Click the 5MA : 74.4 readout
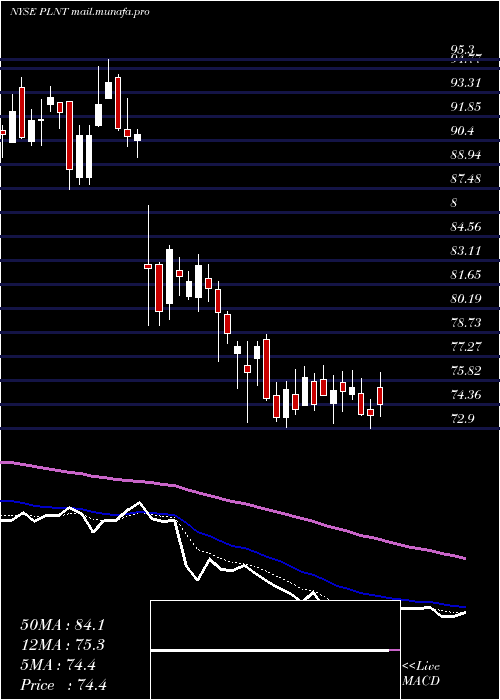The width and height of the screenshot is (500, 700). coord(58,666)
